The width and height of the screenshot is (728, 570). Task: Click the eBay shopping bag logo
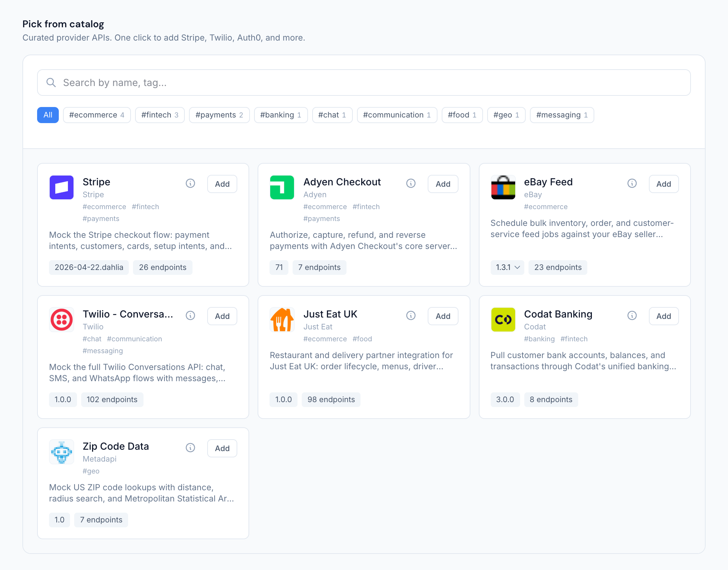pos(503,187)
